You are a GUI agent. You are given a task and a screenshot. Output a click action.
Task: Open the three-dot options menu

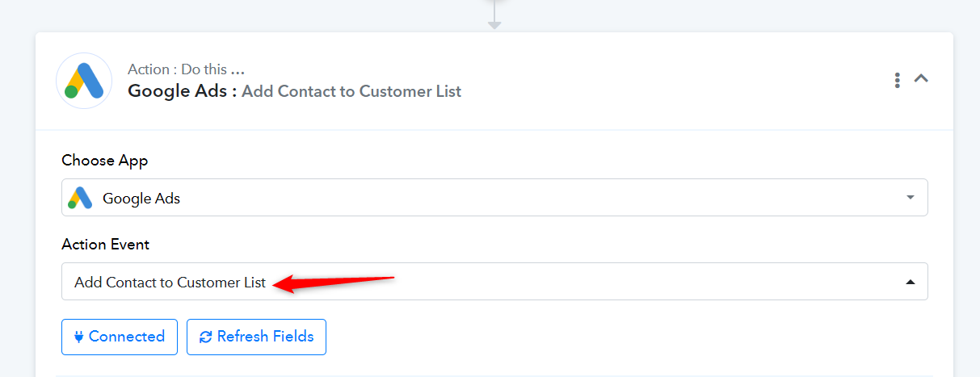point(898,80)
